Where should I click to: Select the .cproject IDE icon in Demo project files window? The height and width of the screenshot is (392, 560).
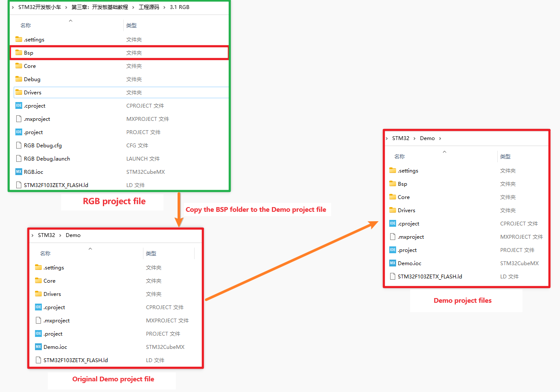pyautogui.click(x=392, y=223)
